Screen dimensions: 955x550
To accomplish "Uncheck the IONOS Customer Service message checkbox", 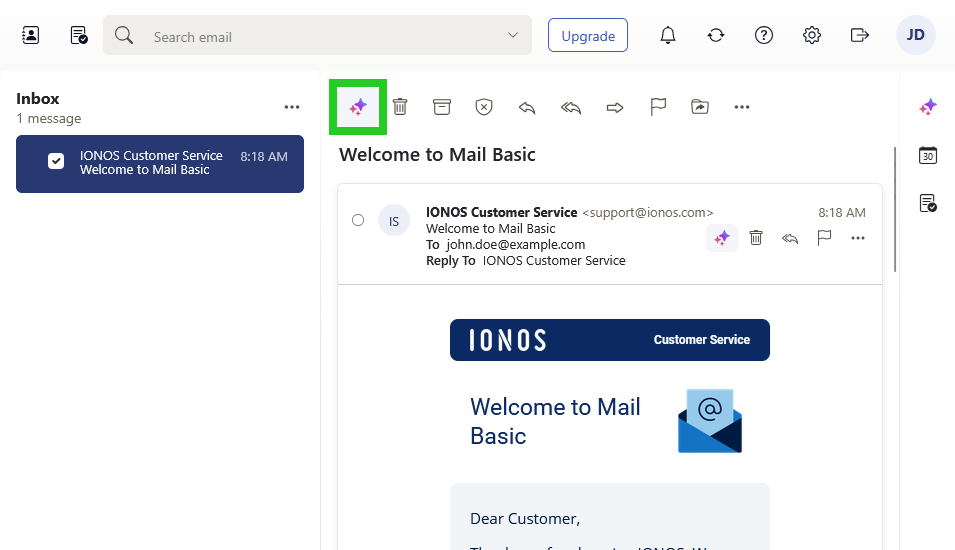I will 56,161.
